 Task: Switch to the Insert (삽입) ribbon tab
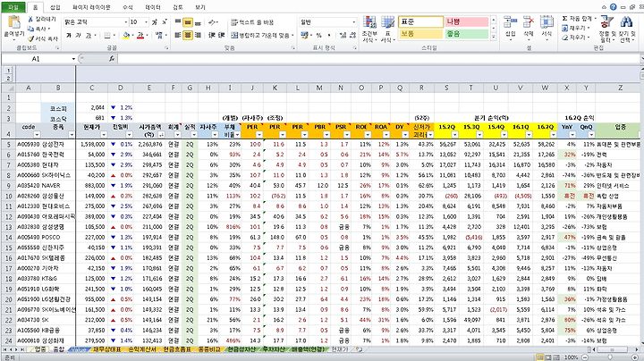pyautogui.click(x=55, y=7)
